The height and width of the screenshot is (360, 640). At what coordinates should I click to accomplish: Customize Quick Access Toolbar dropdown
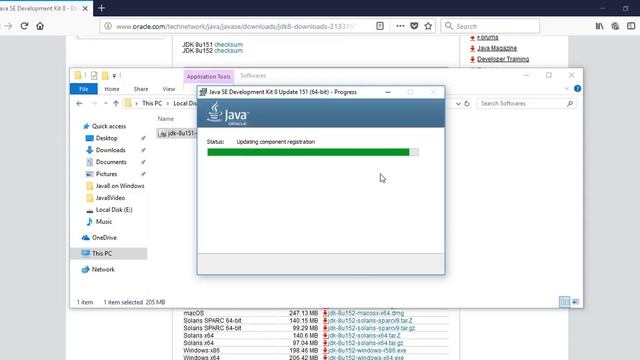coord(114,76)
